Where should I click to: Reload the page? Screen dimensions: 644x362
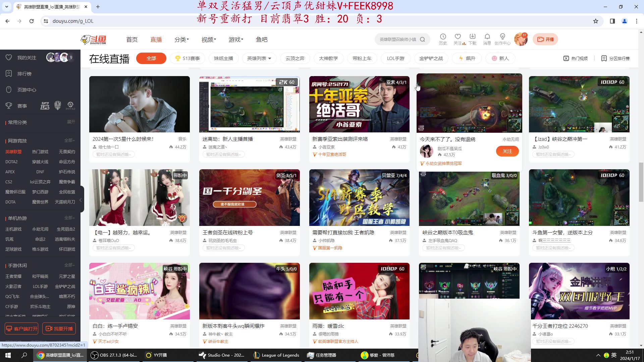(32, 21)
